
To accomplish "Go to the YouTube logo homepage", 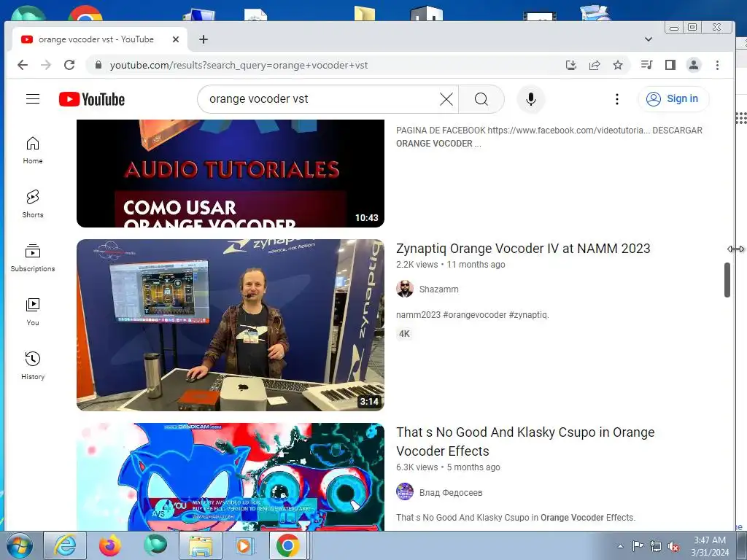I will (x=92, y=99).
